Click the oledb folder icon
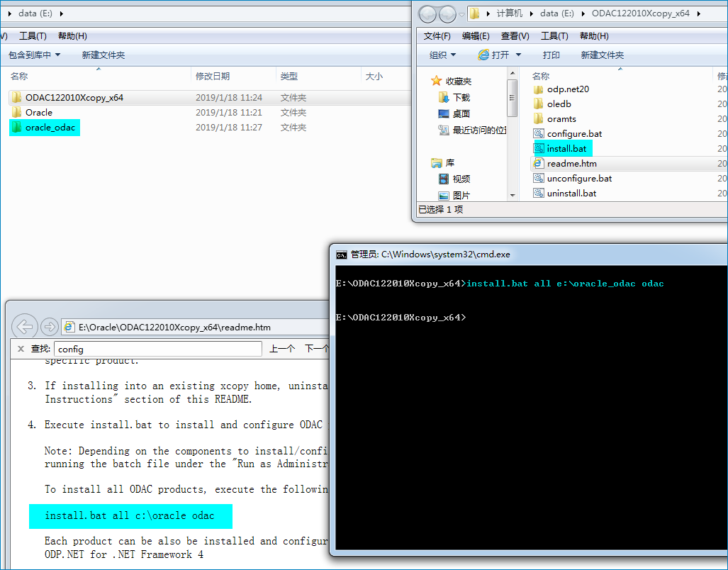The height and width of the screenshot is (570, 728). click(x=539, y=104)
